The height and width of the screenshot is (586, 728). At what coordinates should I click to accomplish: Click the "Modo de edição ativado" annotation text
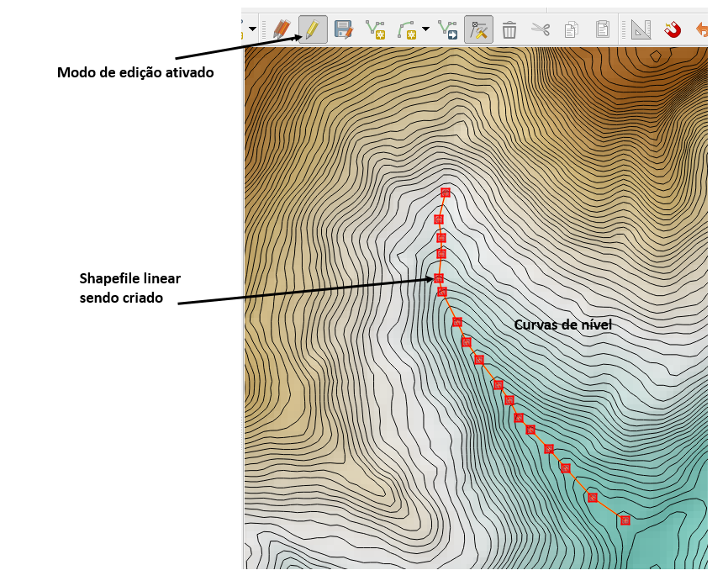click(135, 72)
